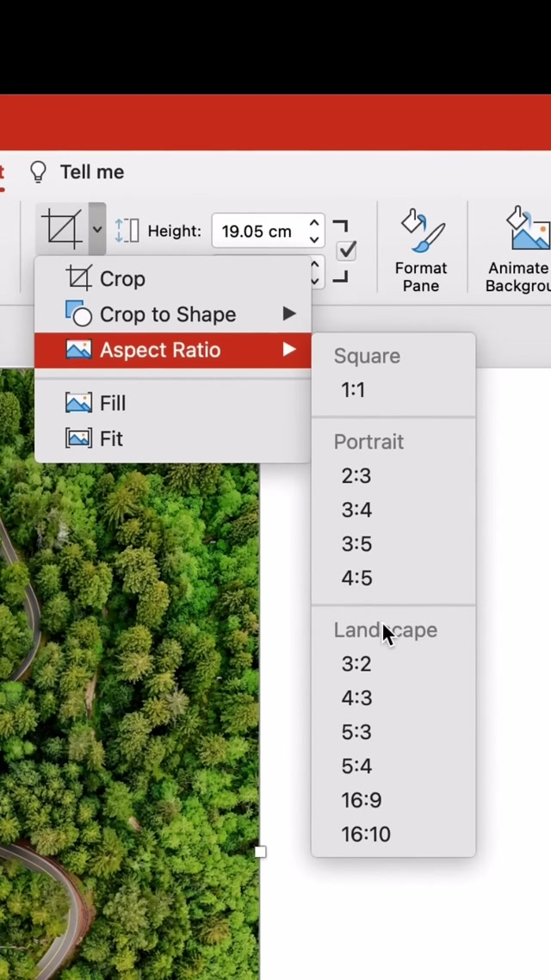Choose the 4:3 landscape ratio
Screen dimensions: 551x980
[356, 698]
